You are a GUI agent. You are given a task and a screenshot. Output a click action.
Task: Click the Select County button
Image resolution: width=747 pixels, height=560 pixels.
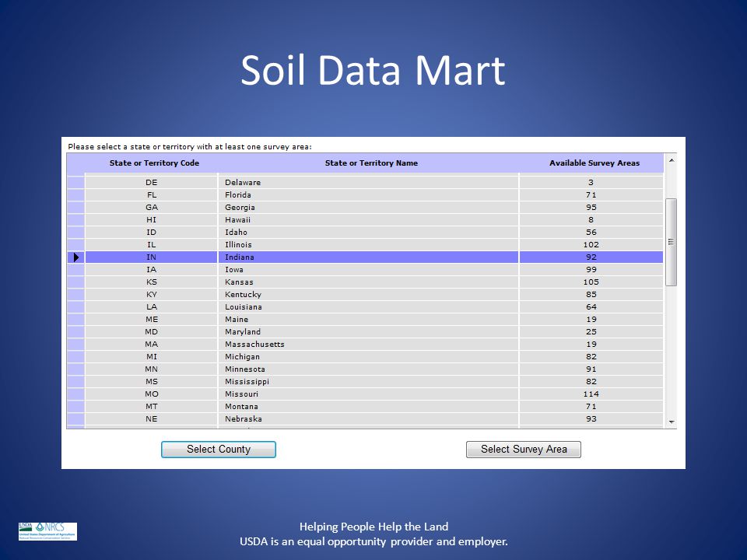219,450
